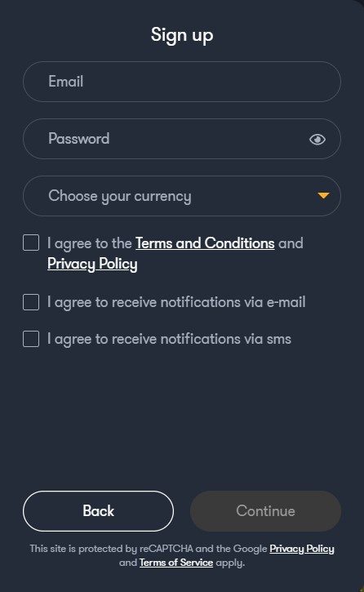
Task: Click the orange currency dropdown arrow
Action: tap(323, 196)
